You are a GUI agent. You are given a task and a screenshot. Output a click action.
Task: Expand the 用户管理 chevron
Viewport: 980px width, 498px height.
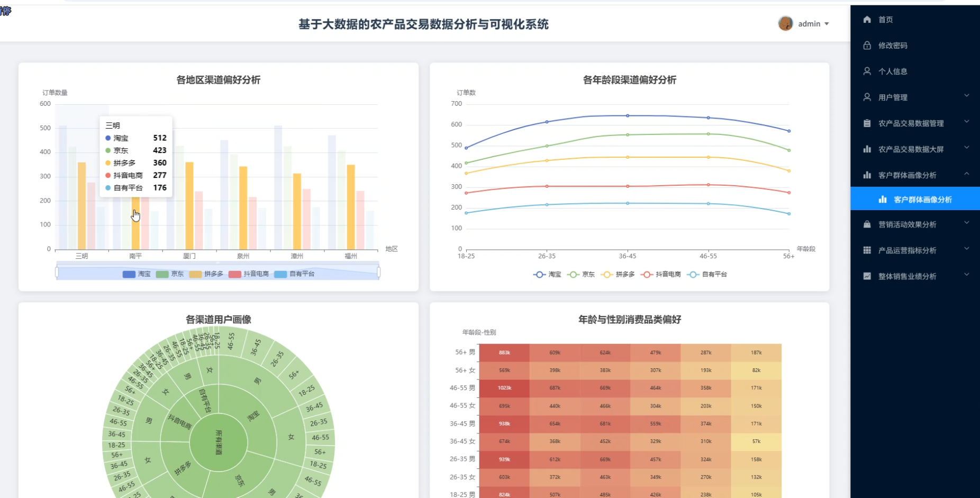(x=967, y=96)
